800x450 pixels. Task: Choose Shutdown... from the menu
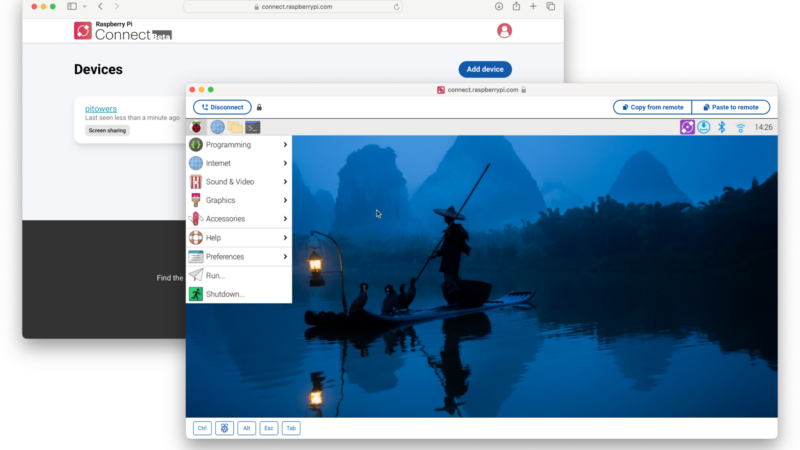point(224,294)
